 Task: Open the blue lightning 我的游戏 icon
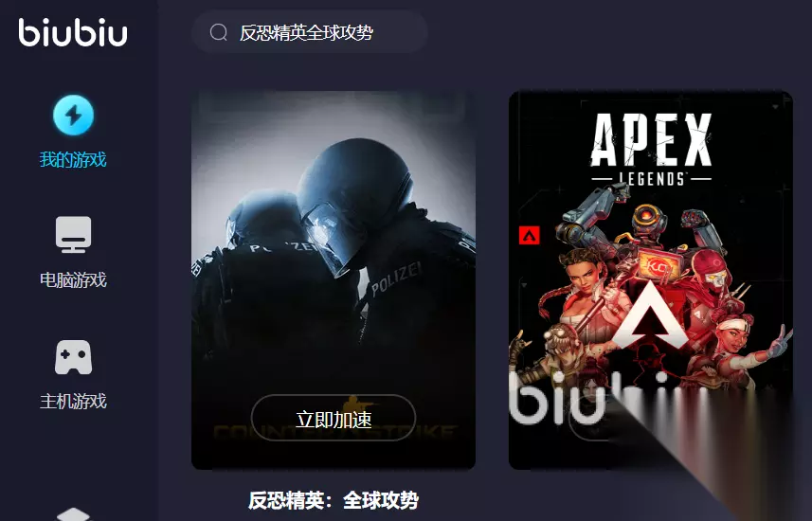click(73, 115)
